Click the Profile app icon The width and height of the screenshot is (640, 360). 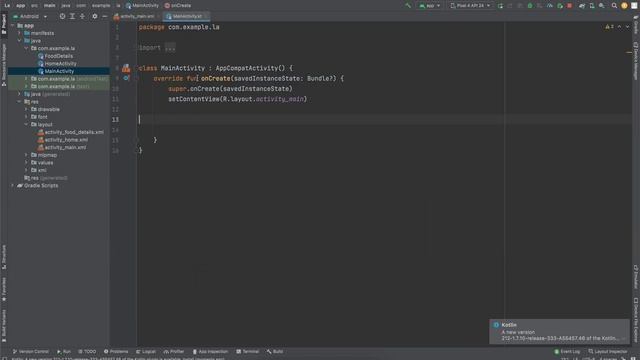(x=550, y=6)
